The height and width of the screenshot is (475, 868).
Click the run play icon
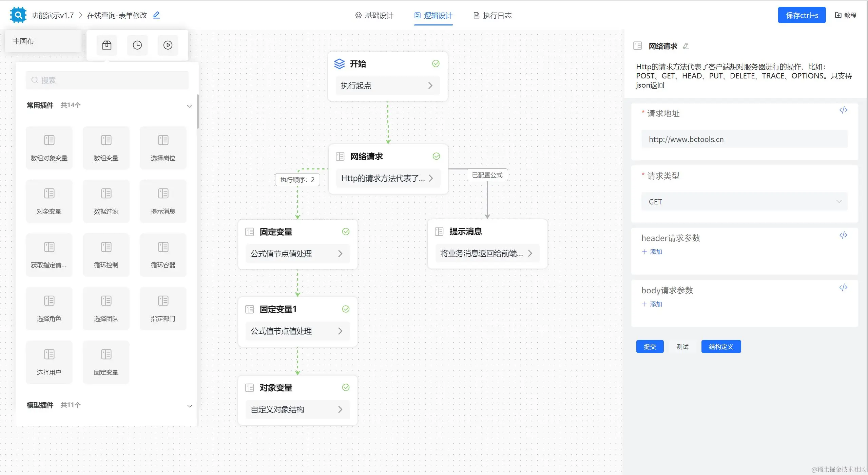click(x=168, y=45)
